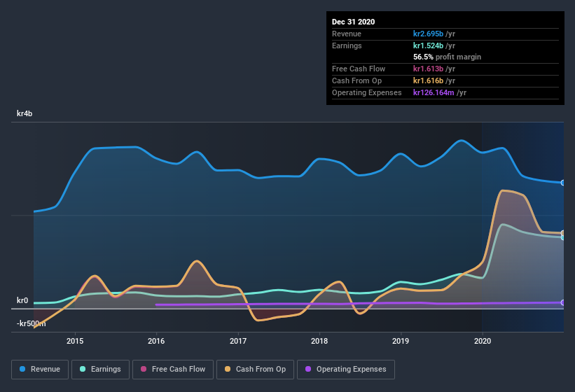Click the Revenue row label in tooltip
The image size is (575, 392).
pyautogui.click(x=347, y=34)
